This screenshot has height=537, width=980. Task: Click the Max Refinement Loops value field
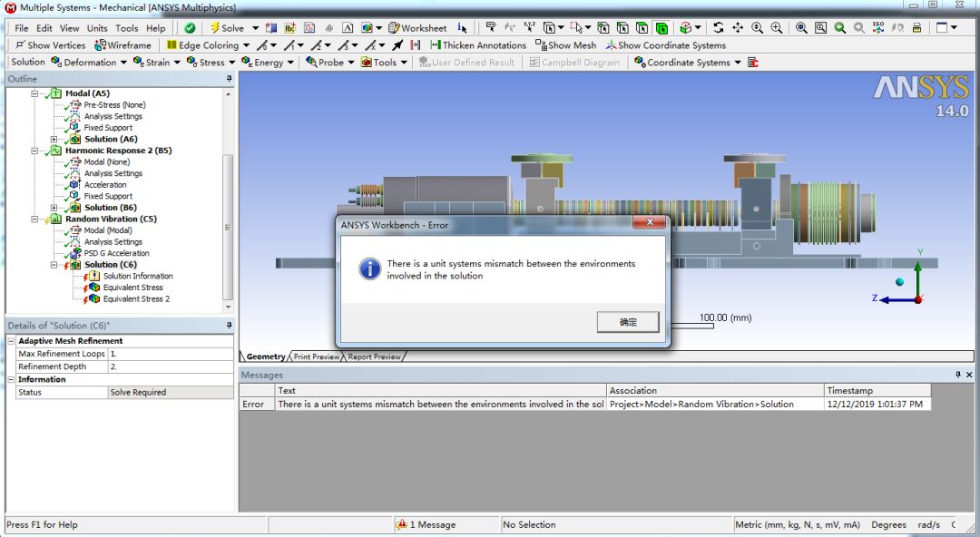point(171,354)
